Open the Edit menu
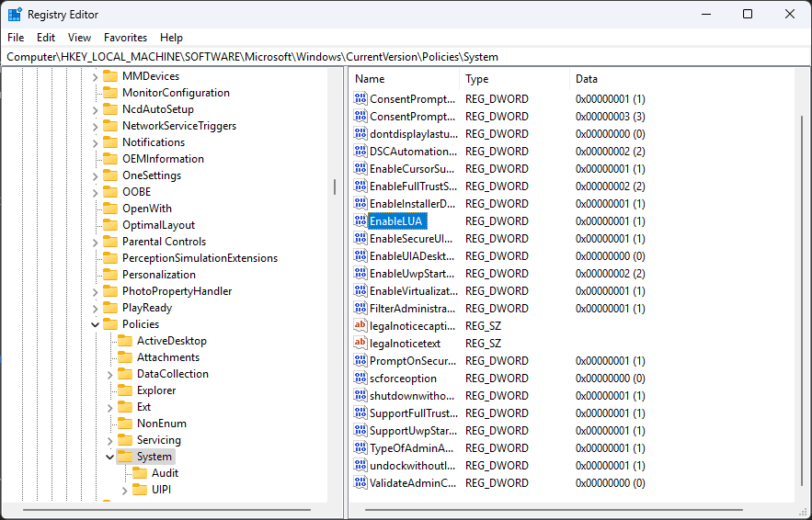Screen dimensions: 812x520 tap(46, 38)
